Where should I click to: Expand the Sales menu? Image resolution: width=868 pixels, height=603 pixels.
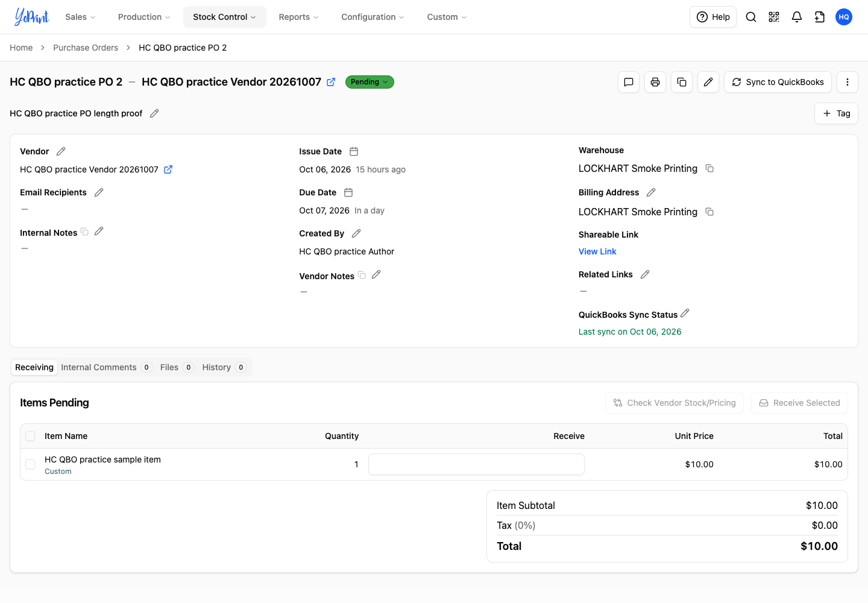(x=80, y=17)
